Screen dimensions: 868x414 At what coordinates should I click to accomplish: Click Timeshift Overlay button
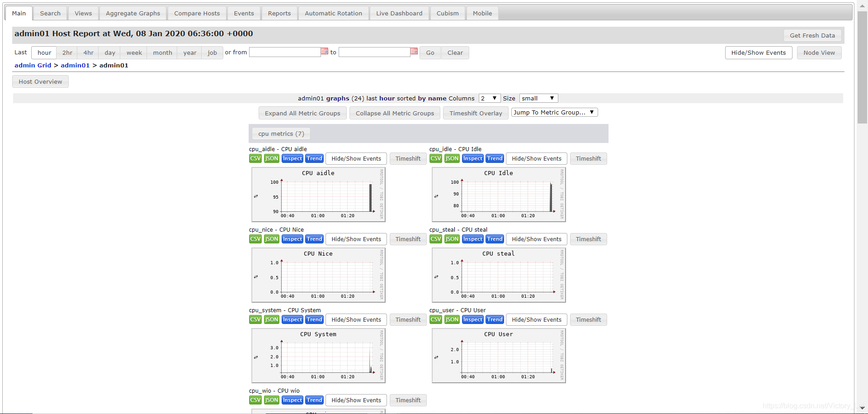point(476,113)
